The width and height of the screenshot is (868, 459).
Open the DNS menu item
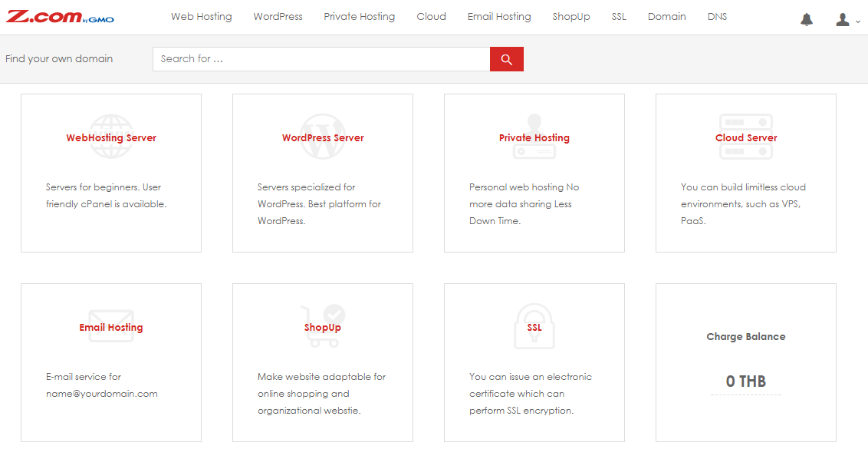point(718,17)
